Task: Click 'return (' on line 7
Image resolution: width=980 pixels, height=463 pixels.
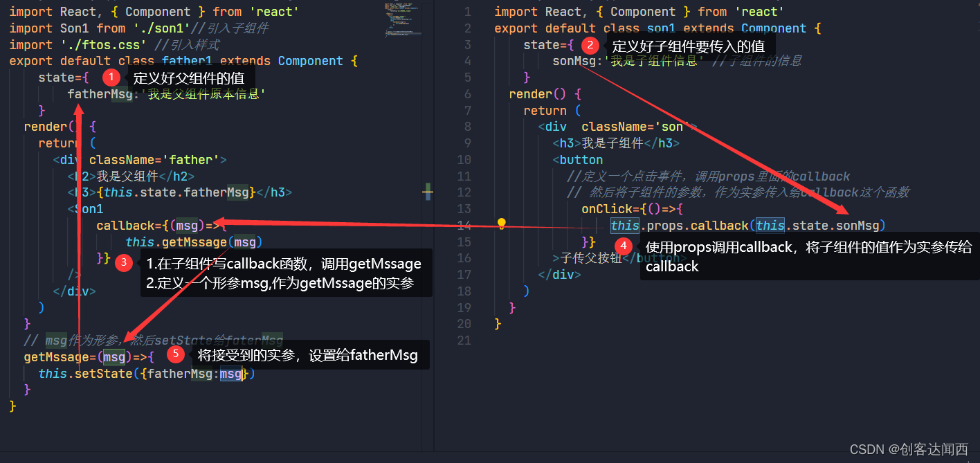Action: coord(552,111)
